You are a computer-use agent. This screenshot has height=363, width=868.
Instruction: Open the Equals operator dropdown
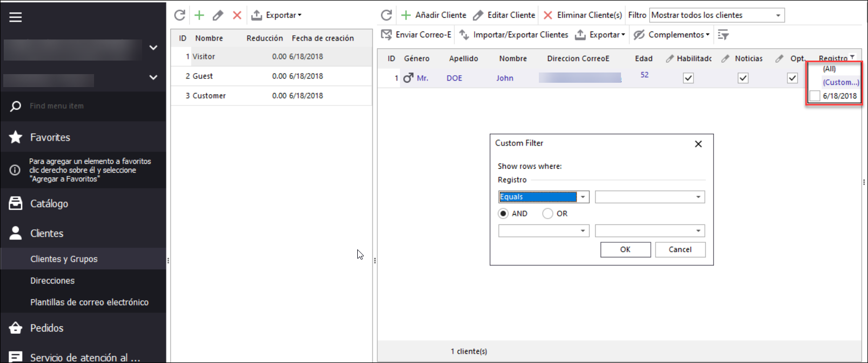coord(583,197)
